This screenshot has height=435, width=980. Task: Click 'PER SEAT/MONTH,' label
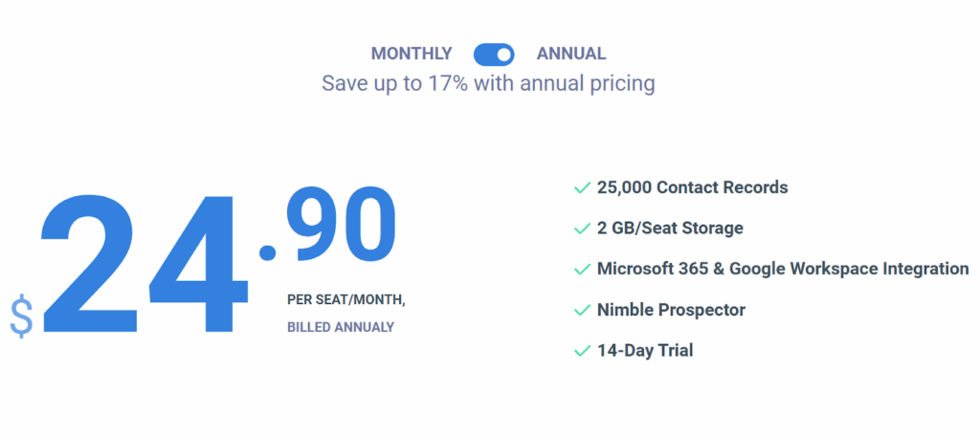345,299
